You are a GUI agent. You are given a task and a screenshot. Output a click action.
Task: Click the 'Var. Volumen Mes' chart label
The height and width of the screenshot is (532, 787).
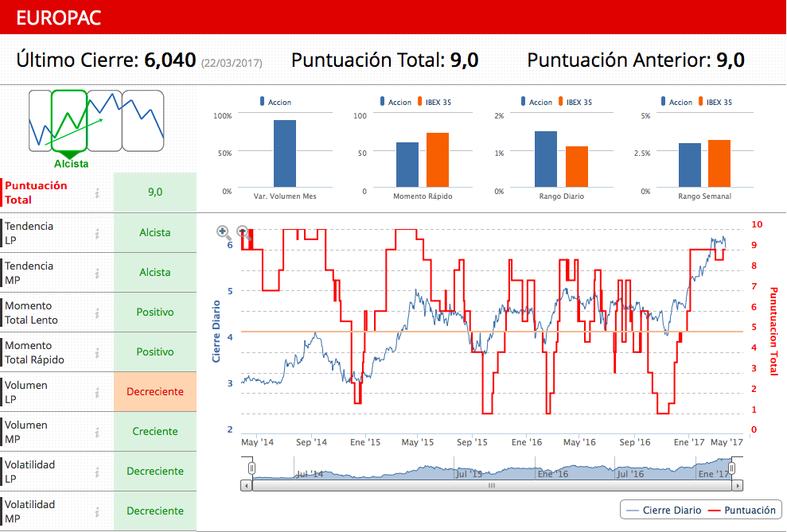pyautogui.click(x=285, y=196)
